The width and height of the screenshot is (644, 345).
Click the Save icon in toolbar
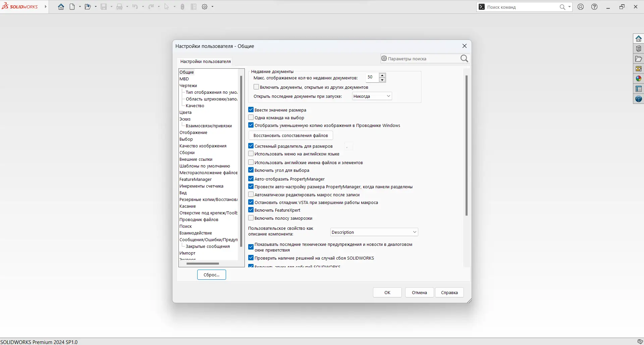click(104, 7)
